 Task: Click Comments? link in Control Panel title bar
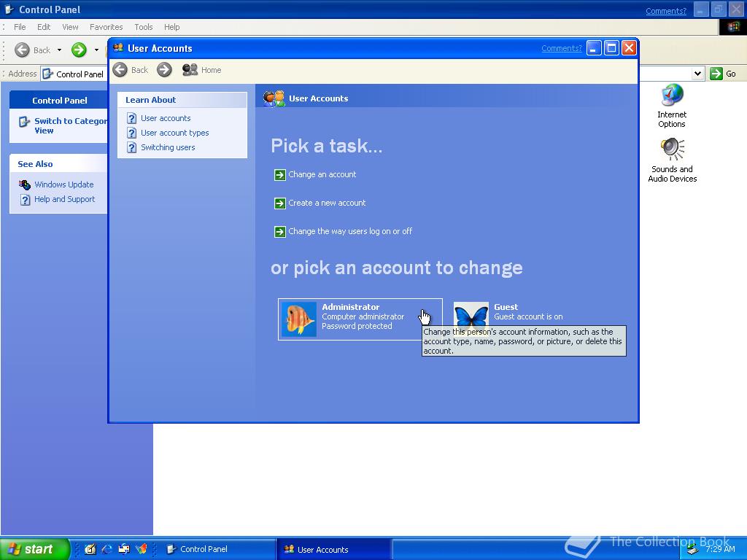[x=666, y=11]
